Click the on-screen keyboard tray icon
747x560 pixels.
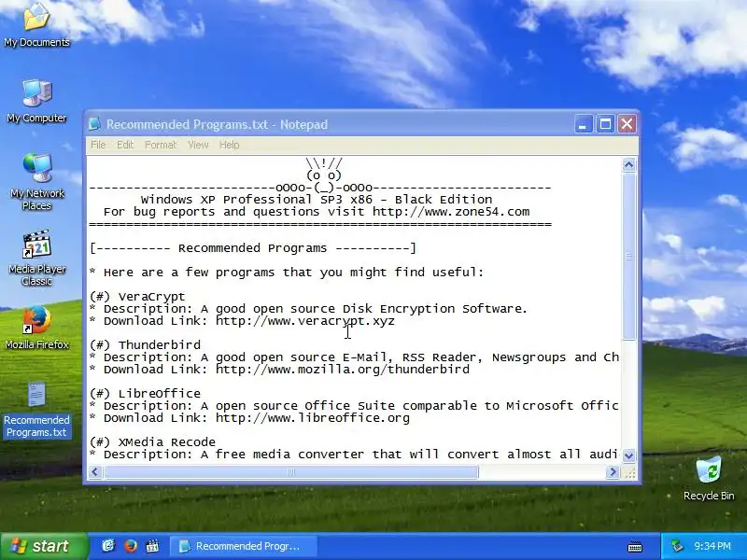[635, 547]
